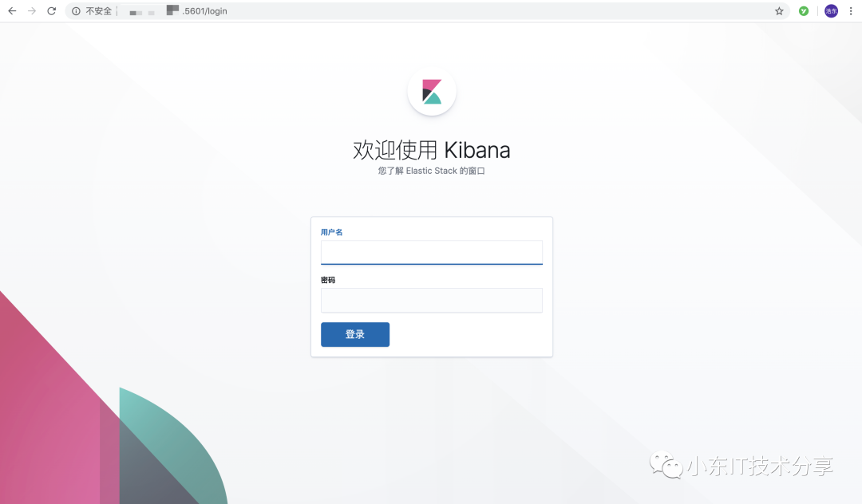Bookmark this page with the star icon
Screen dimensions: 862x504
tap(779, 11)
